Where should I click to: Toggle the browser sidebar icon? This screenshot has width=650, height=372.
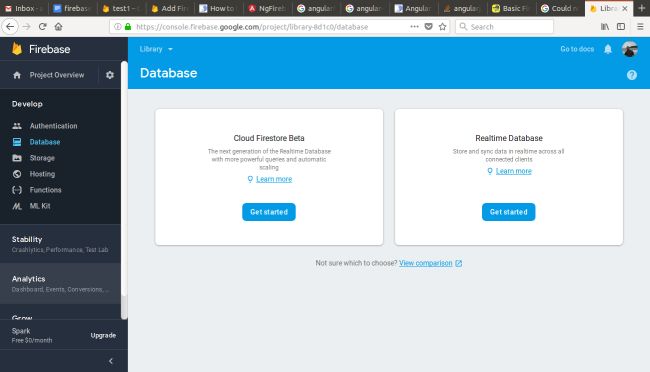(x=621, y=27)
